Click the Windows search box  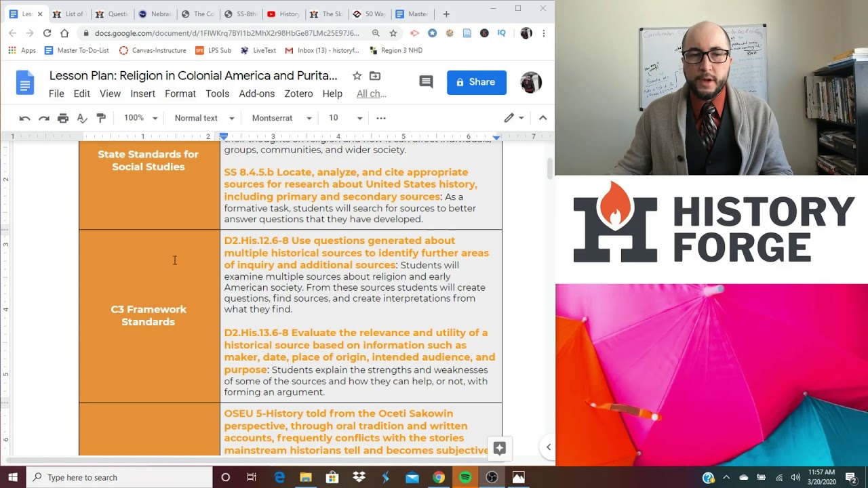coord(120,477)
